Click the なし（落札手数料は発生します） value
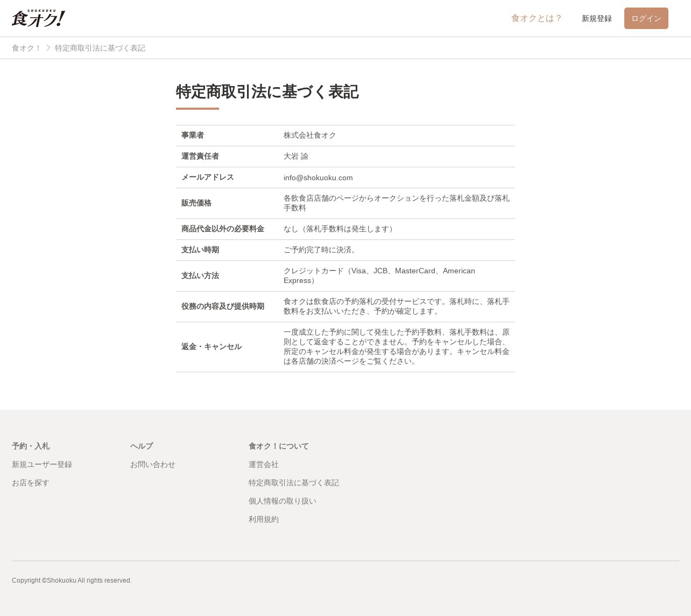 (x=340, y=229)
